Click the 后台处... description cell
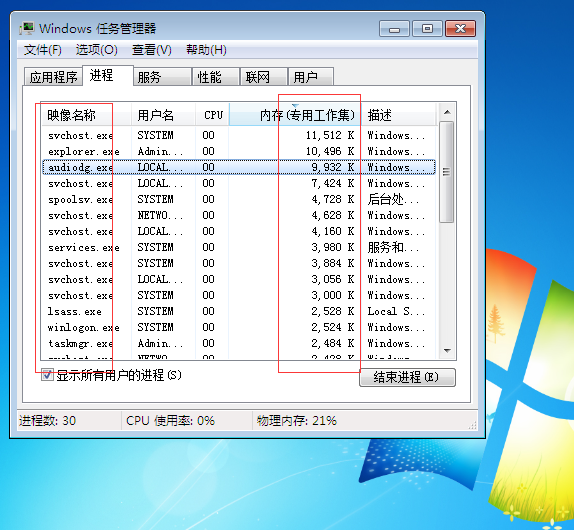 (x=393, y=199)
